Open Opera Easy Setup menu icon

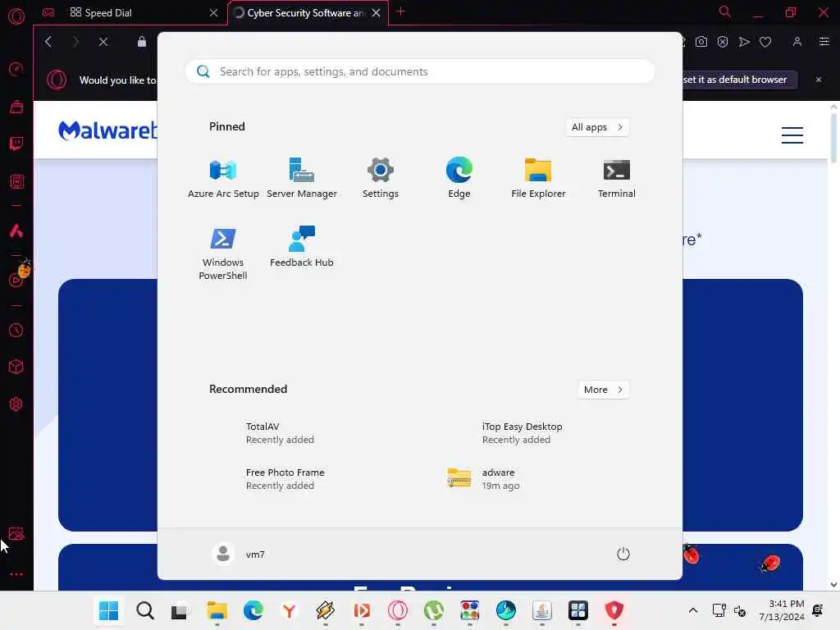coord(824,42)
